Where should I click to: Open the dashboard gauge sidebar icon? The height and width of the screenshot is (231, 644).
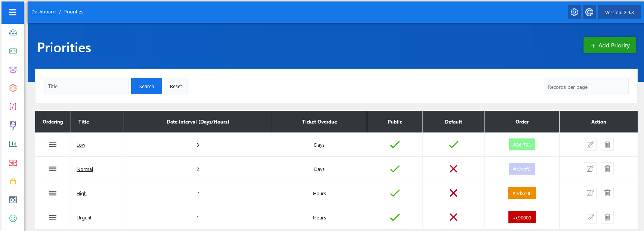13,33
